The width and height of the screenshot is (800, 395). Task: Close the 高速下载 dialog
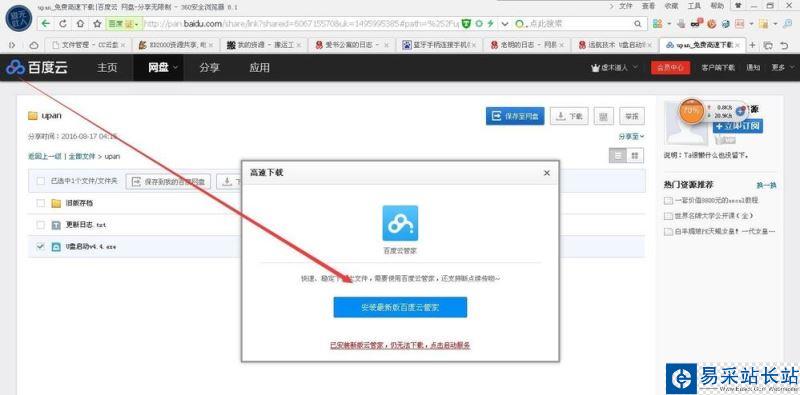547,173
